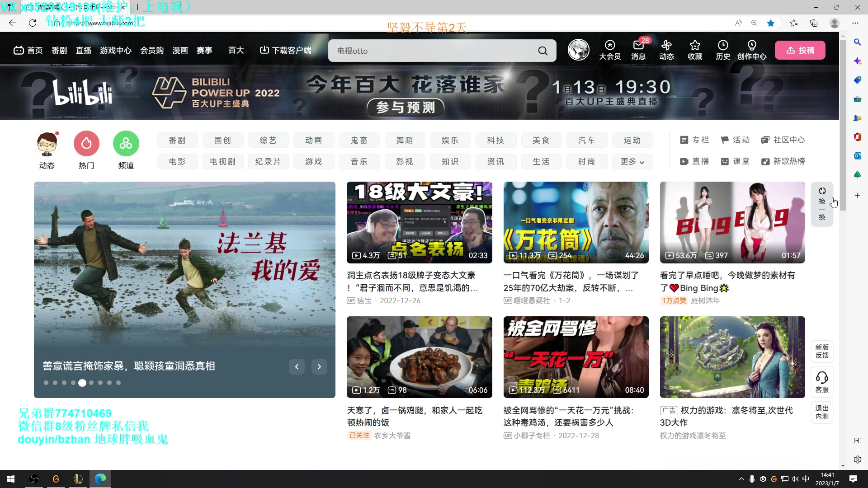868x488 pixels.
Task: Click the search magnifier icon in search box
Action: click(x=542, y=51)
